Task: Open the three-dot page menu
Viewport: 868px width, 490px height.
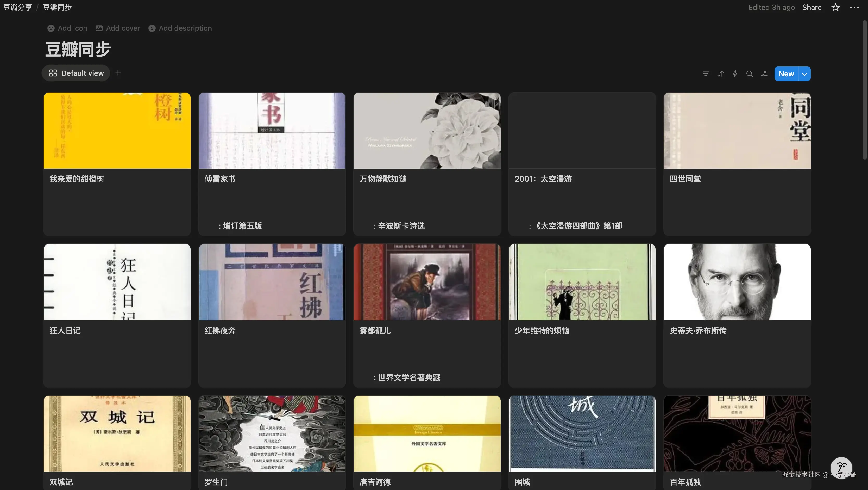Action: [854, 7]
